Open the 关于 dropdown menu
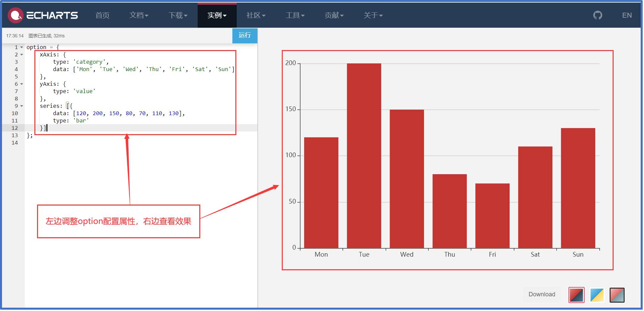Image resolution: width=644 pixels, height=311 pixels. 373,15
